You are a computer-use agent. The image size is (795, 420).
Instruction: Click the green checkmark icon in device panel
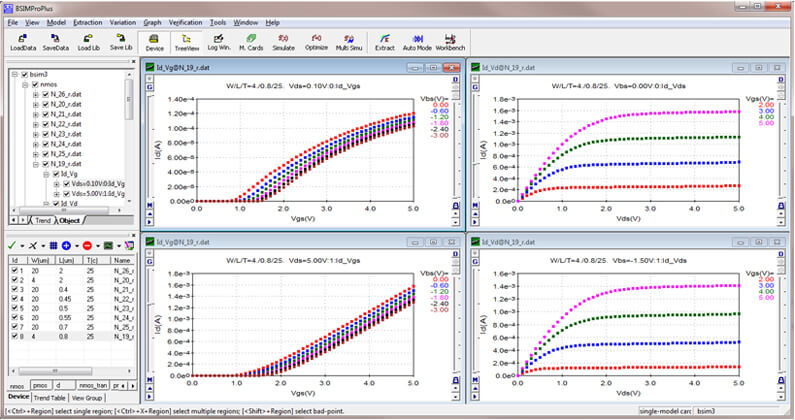(x=13, y=246)
